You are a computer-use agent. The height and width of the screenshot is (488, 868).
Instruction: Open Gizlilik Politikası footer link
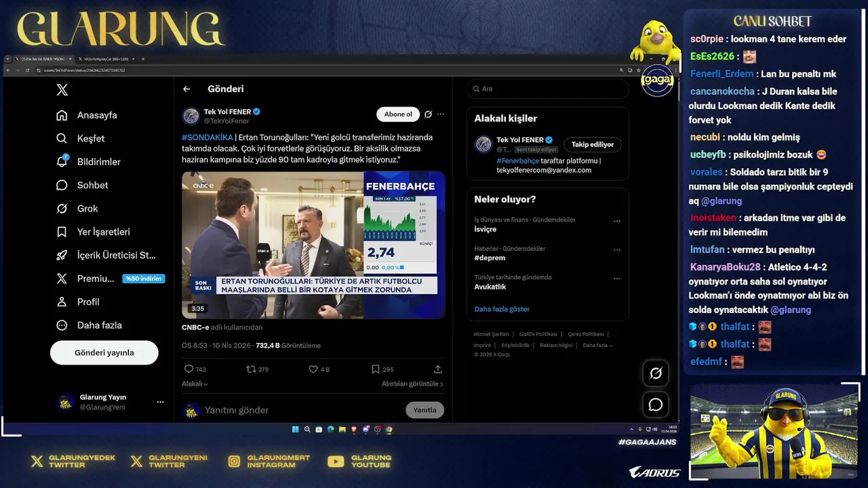coord(538,334)
